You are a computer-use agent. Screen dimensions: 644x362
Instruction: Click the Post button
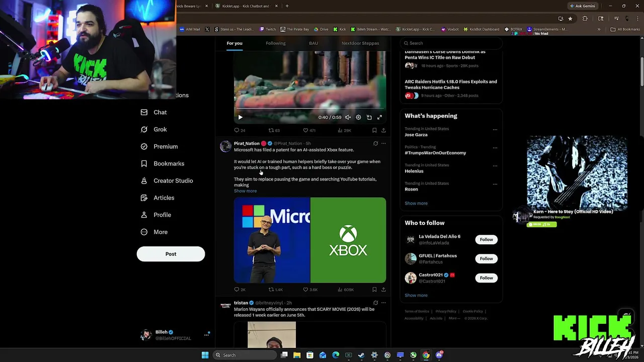click(x=171, y=254)
